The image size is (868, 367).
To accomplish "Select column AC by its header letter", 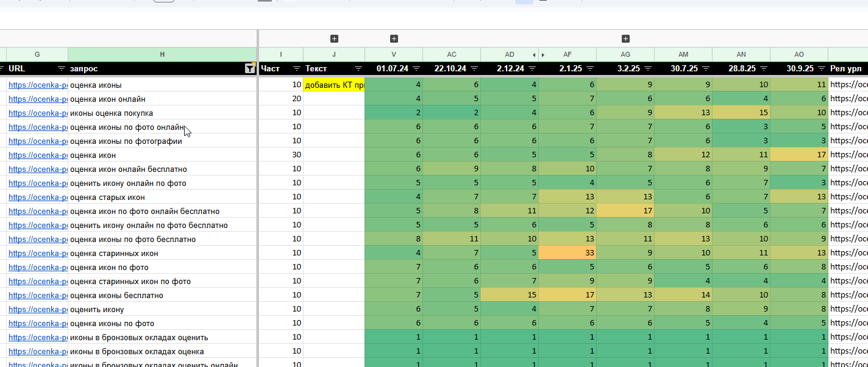I will 452,54.
